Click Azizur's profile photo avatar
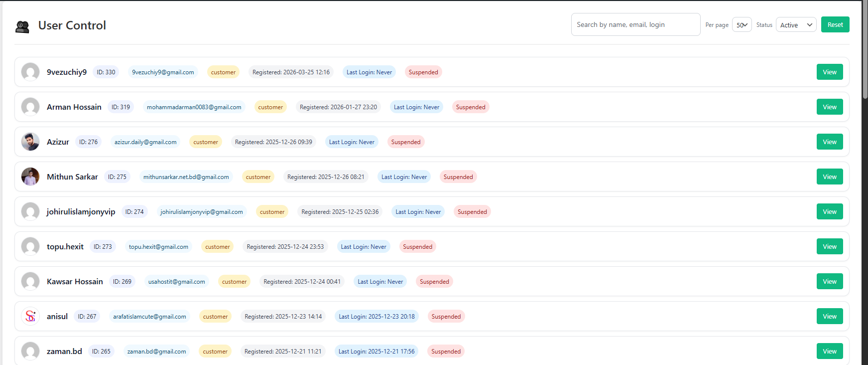This screenshot has width=868, height=365. coord(30,142)
